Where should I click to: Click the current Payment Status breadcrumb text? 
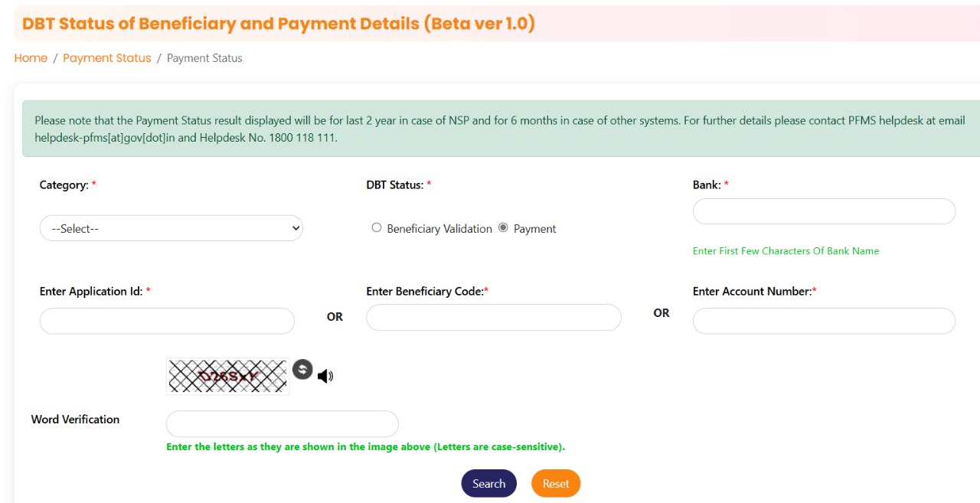(x=204, y=58)
